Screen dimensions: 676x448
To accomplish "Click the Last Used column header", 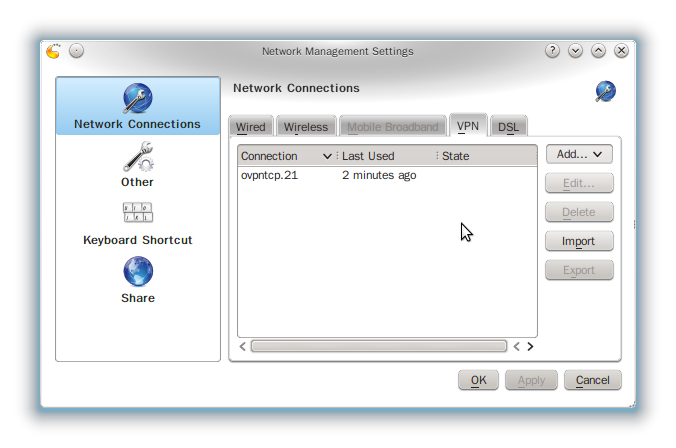I will pos(385,156).
